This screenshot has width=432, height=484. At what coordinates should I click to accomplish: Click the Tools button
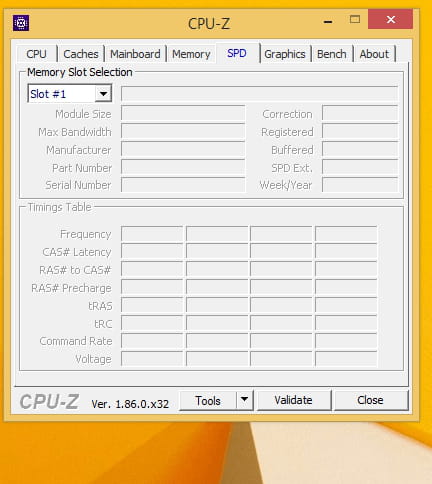[208, 400]
